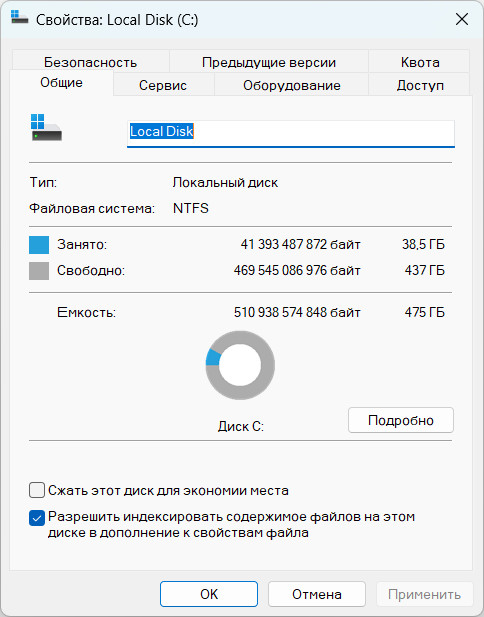484x617 pixels.
Task: Enable the compress this disk checkbox
Action: [37, 491]
